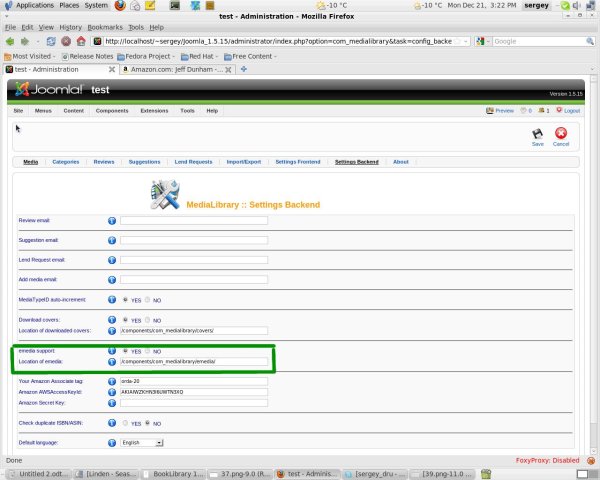The image size is (600, 480).
Task: Click the Preview link
Action: [500, 111]
